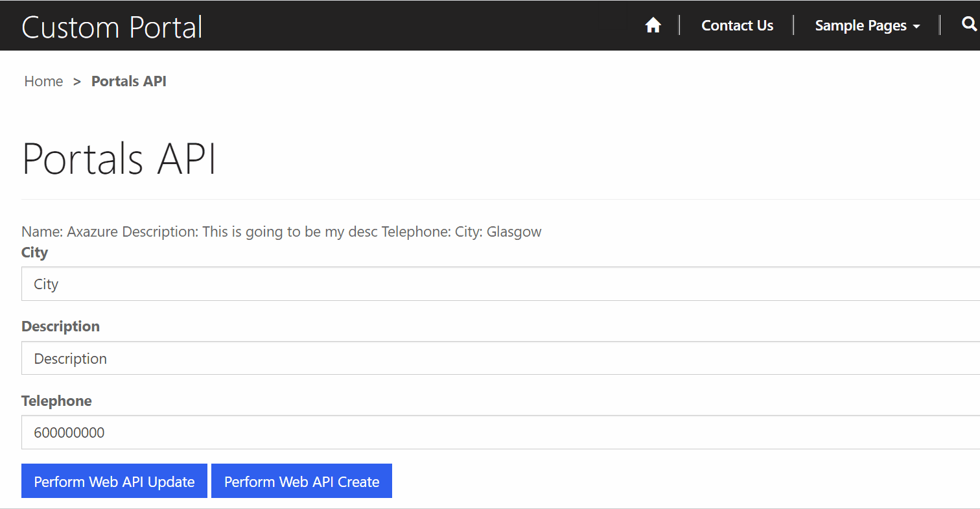980x509 pixels.
Task: Open the Sample Pages menu
Action: [867, 25]
